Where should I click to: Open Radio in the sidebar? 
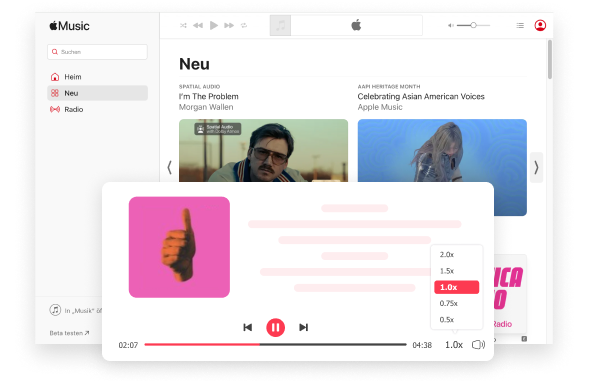(x=98, y=109)
